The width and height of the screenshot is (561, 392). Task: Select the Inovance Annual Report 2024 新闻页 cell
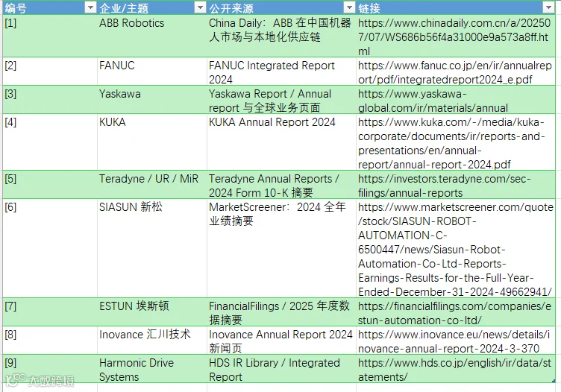pyautogui.click(x=281, y=340)
